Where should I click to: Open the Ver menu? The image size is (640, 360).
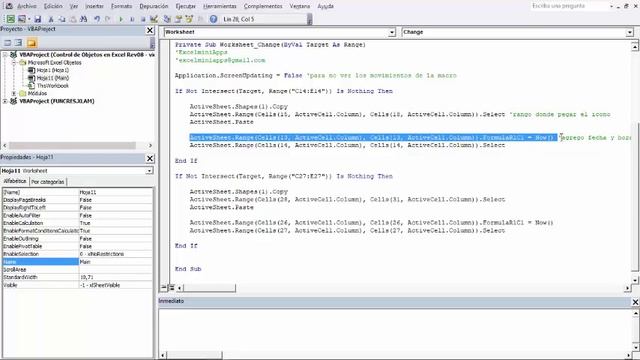[x=73, y=6]
